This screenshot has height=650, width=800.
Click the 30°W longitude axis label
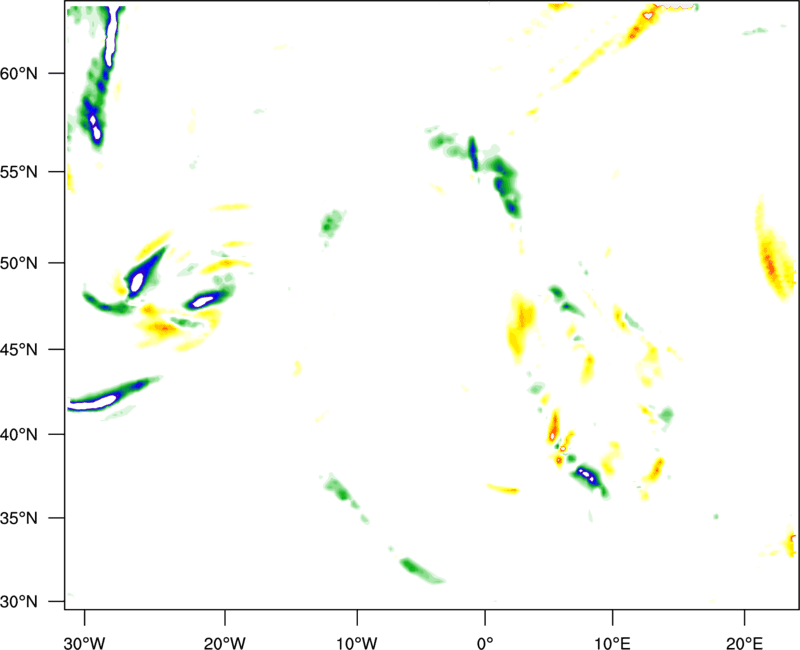click(84, 643)
